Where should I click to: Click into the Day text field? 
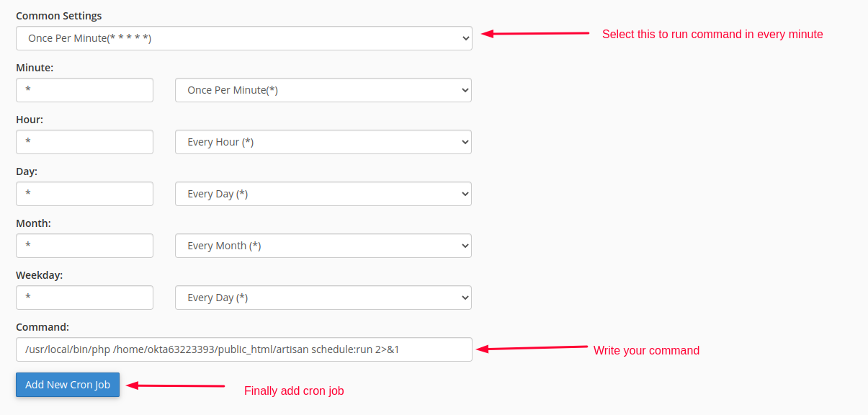click(84, 194)
